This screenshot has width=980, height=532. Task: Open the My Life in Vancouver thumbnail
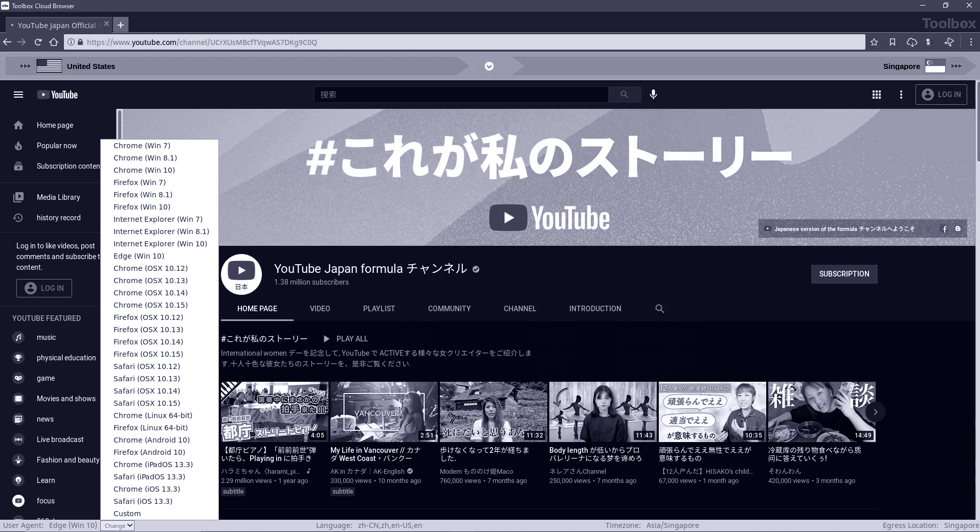coord(384,412)
